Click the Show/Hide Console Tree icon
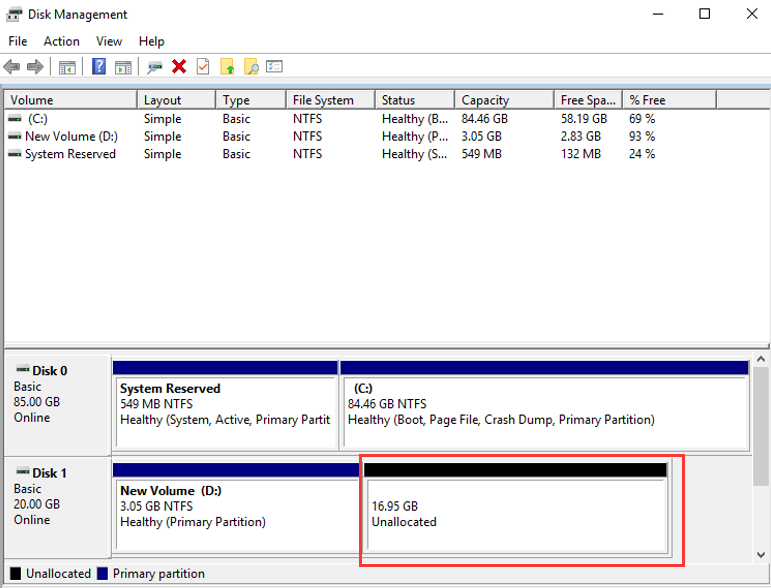Screen dimensions: 771x588 point(67,67)
